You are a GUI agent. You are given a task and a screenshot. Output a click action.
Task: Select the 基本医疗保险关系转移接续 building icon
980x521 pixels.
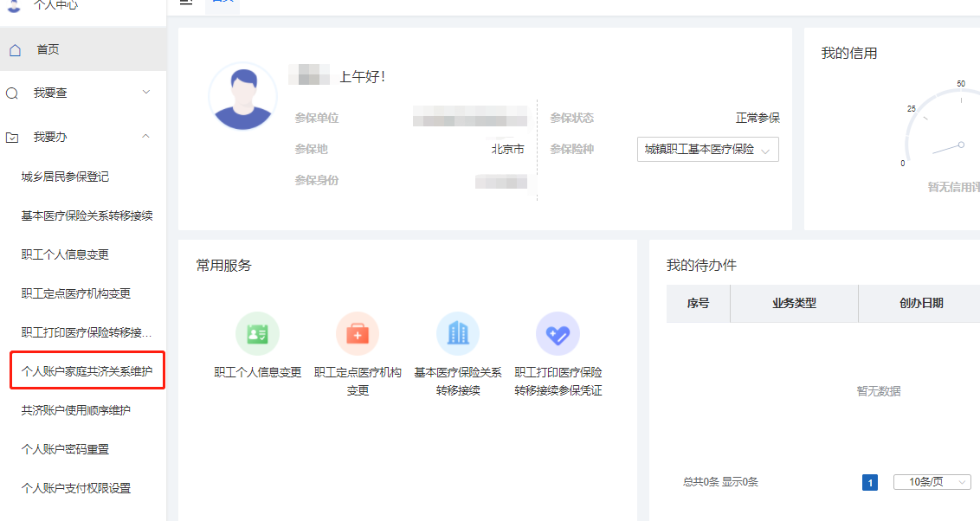[x=458, y=332]
